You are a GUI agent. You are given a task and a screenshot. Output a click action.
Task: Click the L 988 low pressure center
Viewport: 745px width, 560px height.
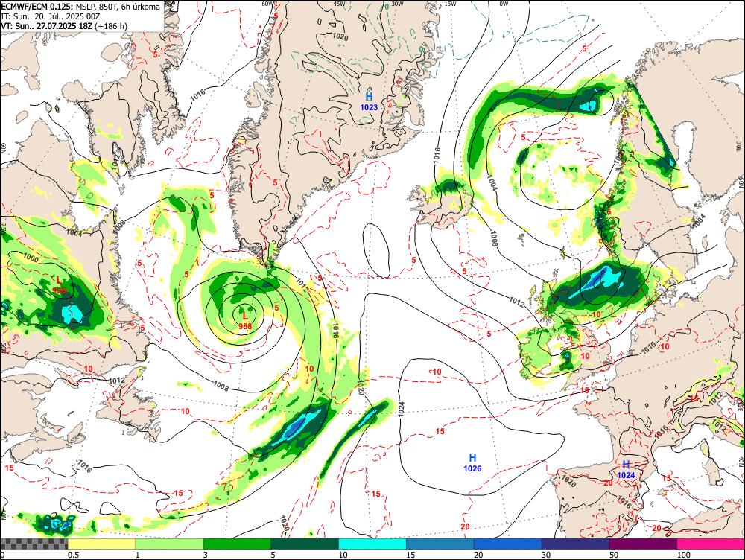244,320
